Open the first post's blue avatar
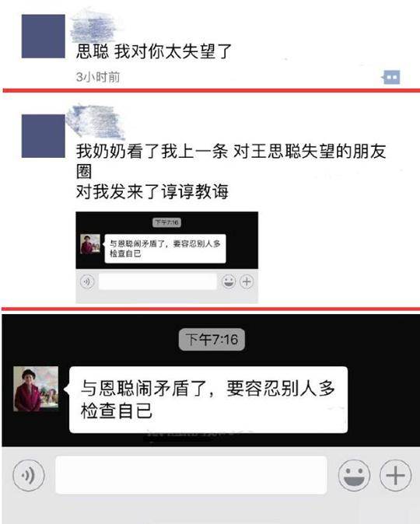The height and width of the screenshot is (524, 420). pyautogui.click(x=44, y=37)
